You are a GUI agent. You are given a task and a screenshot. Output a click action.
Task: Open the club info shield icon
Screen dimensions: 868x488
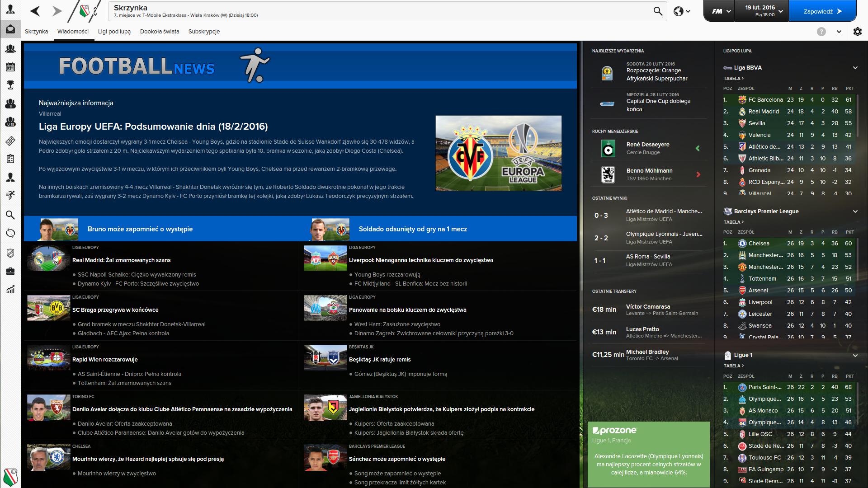click(x=10, y=253)
